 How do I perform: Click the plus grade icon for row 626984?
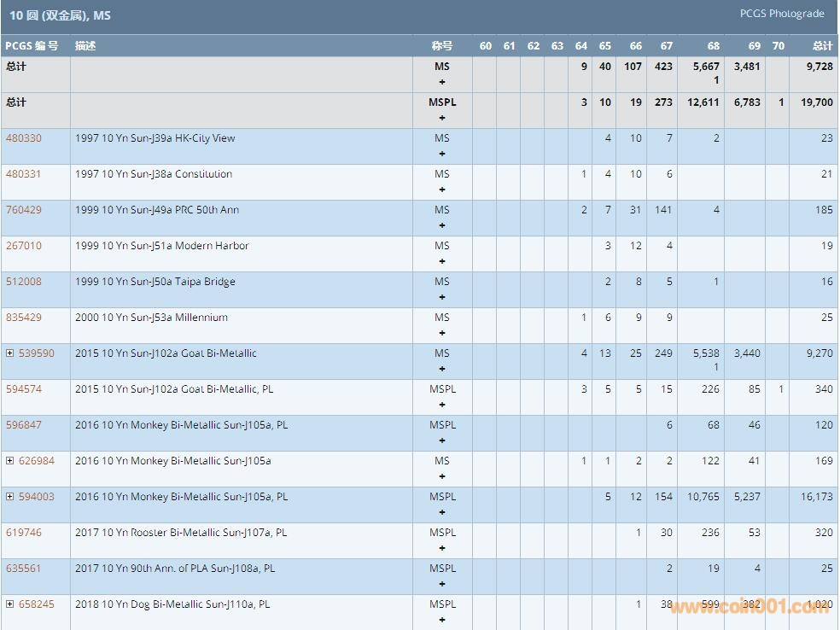tap(442, 477)
